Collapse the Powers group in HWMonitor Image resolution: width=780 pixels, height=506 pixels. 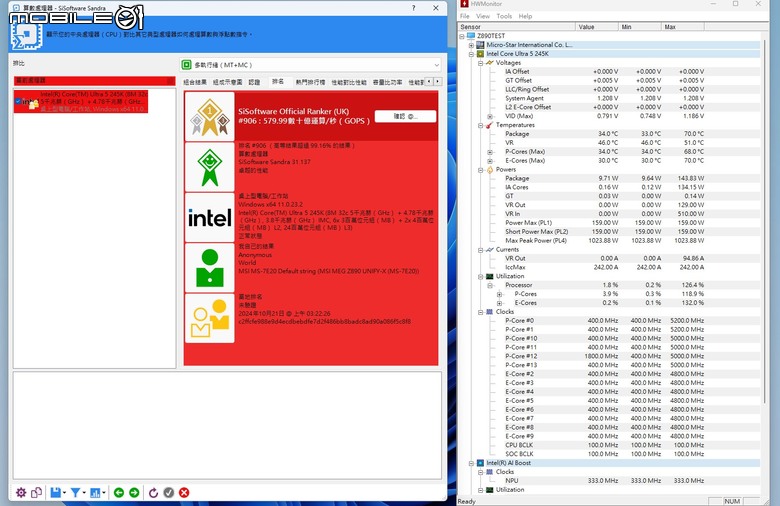pyautogui.click(x=481, y=170)
